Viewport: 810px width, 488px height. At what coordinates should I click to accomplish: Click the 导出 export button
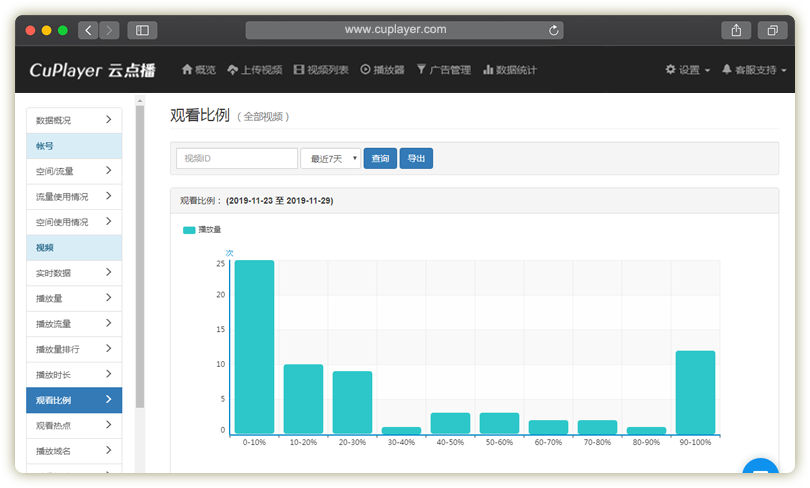(416, 158)
